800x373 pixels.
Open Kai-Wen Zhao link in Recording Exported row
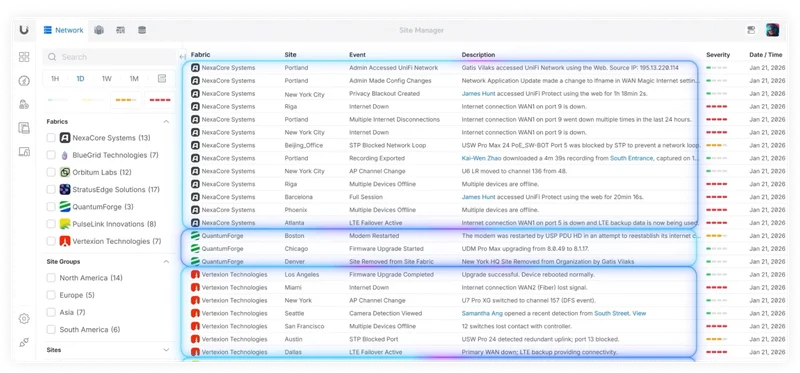[x=482, y=158]
